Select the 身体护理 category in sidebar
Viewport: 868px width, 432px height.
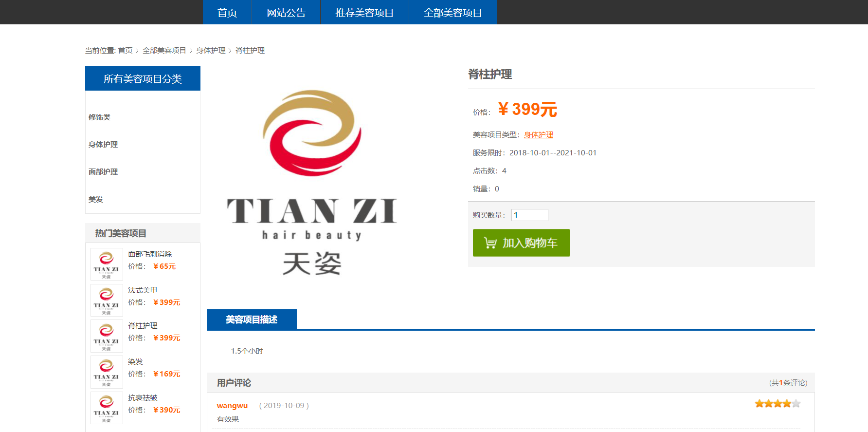pyautogui.click(x=103, y=144)
